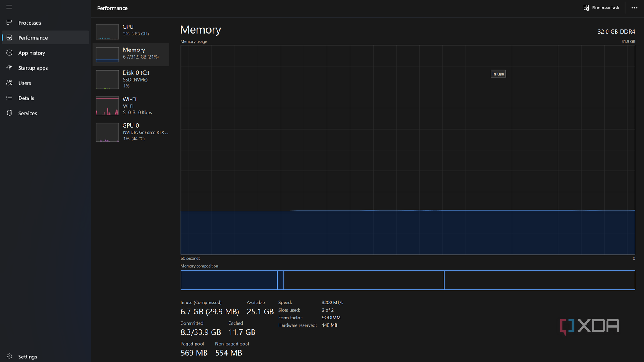Click the Run new task icon
This screenshot has height=362, width=644.
(x=586, y=8)
